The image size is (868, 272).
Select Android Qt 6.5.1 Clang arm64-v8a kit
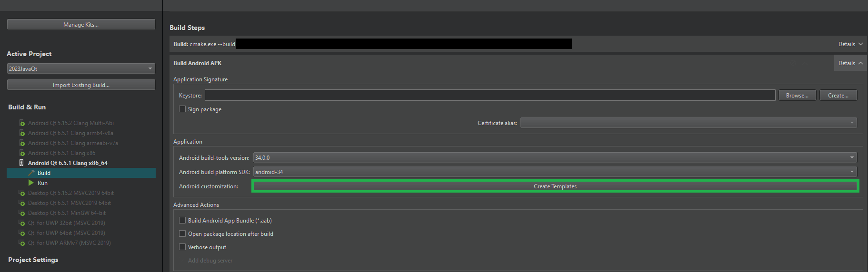coord(70,133)
